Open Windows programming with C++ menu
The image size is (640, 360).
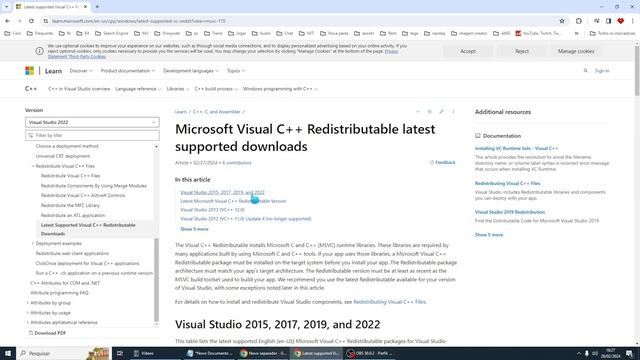280,89
